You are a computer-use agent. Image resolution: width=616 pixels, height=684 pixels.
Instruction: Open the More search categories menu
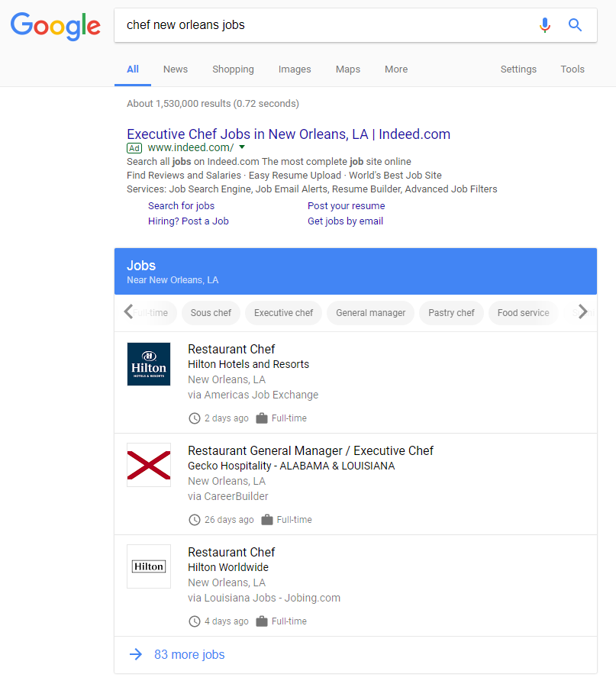(x=396, y=69)
